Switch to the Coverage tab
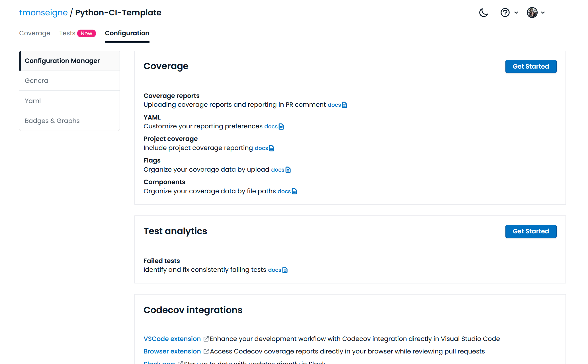The width and height of the screenshot is (588, 364). coord(35,33)
